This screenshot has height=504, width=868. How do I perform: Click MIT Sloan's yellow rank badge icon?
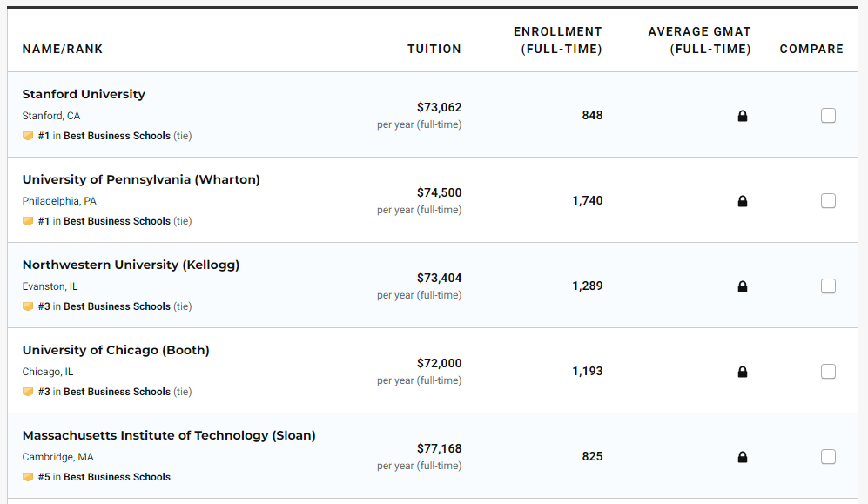[28, 477]
